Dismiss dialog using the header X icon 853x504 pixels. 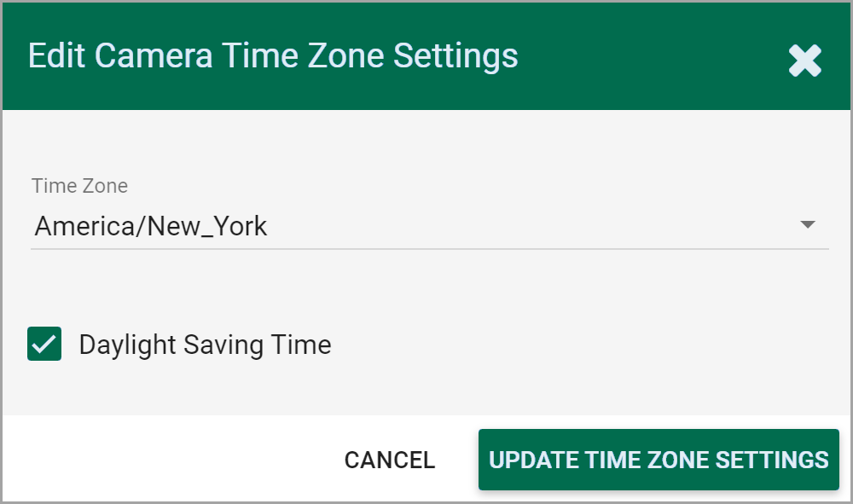(x=804, y=61)
